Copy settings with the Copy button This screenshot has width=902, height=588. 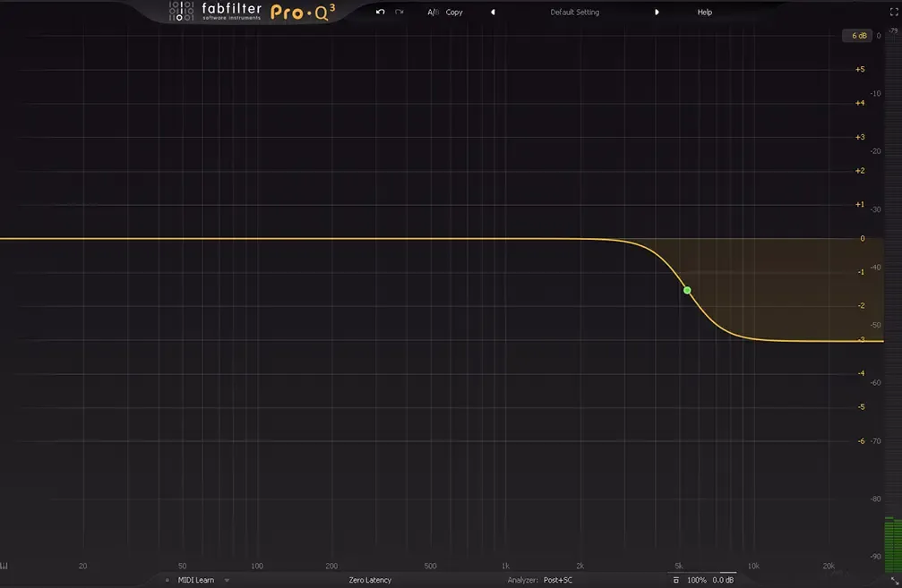[454, 12]
